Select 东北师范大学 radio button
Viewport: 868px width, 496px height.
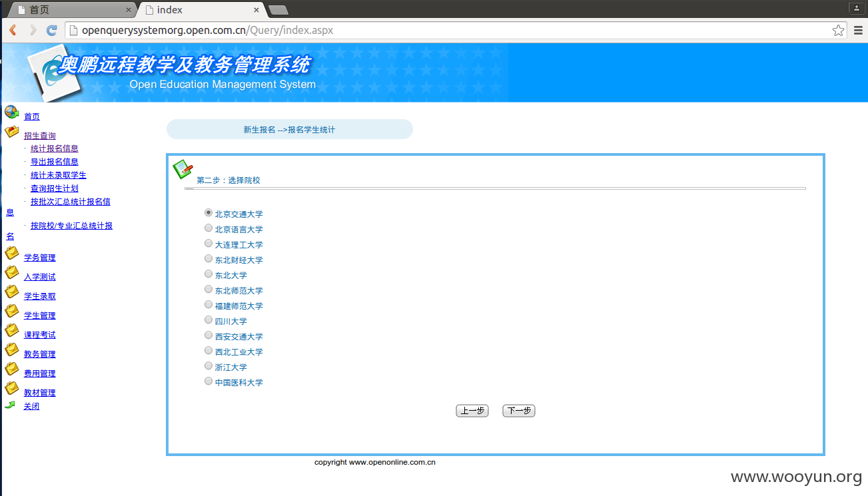coord(209,290)
